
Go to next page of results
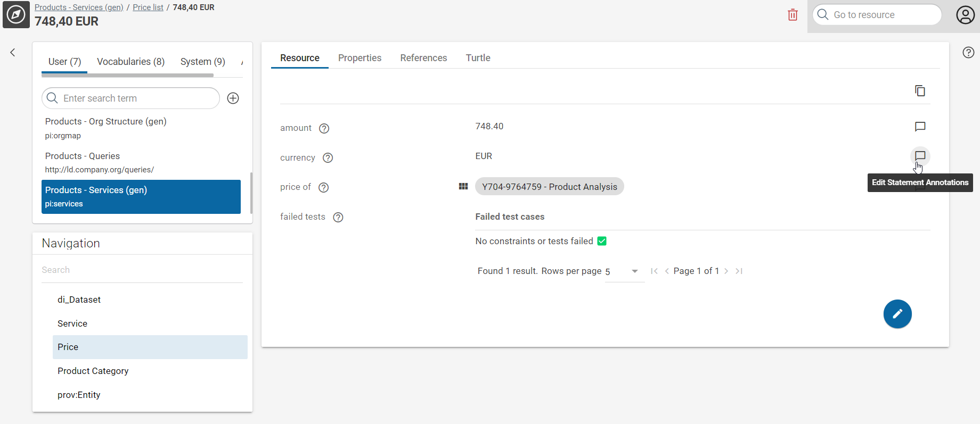[726, 271]
